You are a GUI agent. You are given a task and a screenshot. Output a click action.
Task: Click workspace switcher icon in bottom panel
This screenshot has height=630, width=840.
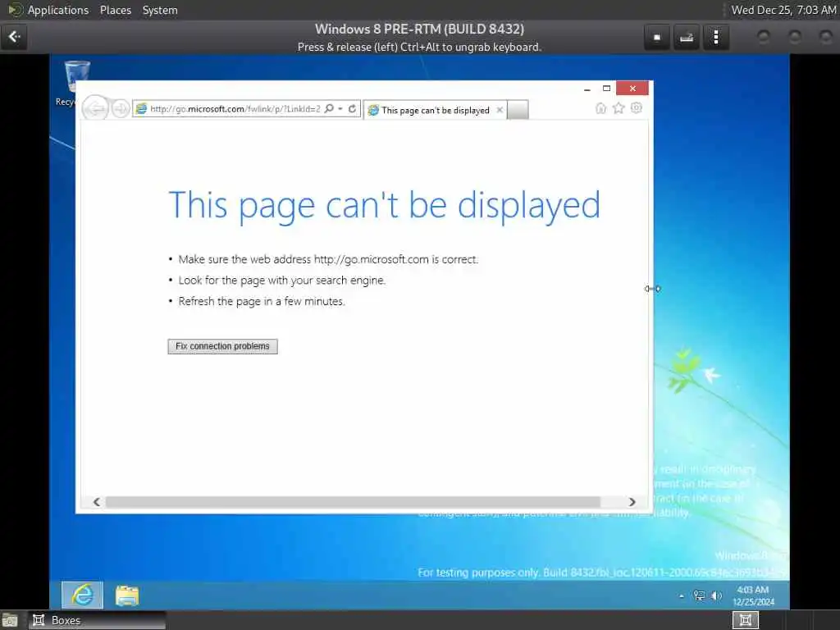(745, 620)
